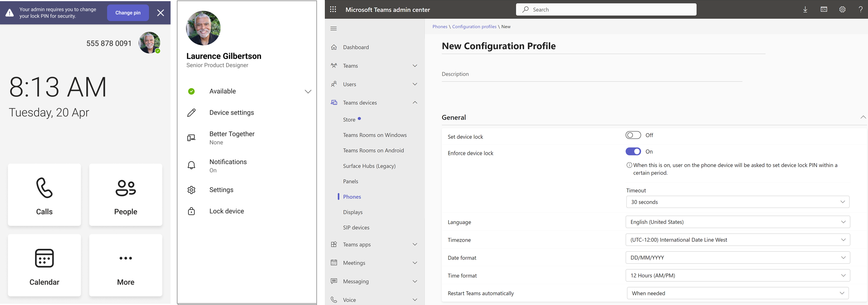Dismiss the change PIN warning banner
This screenshot has width=868, height=305.
click(160, 13)
